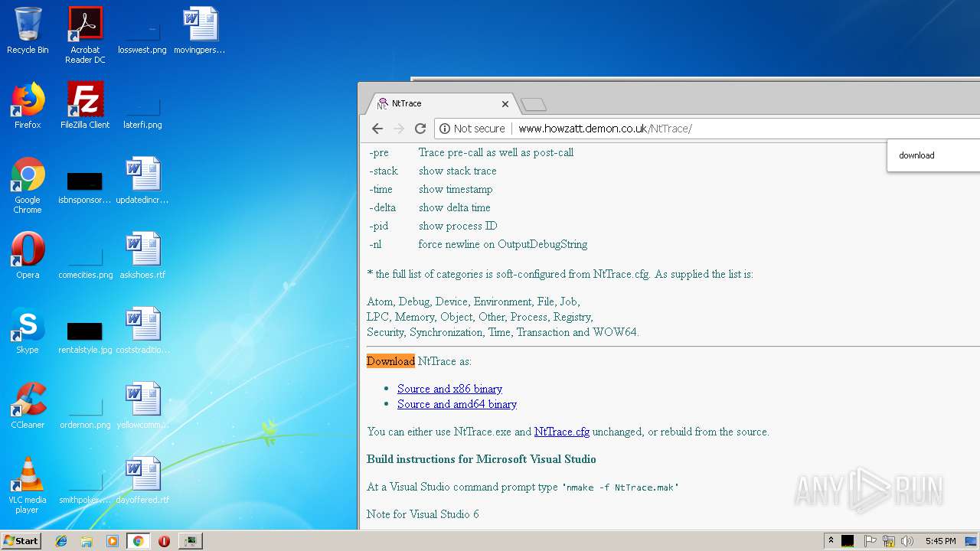Open Source and amd64 binary link
The width and height of the screenshot is (980, 551).
coord(457,404)
